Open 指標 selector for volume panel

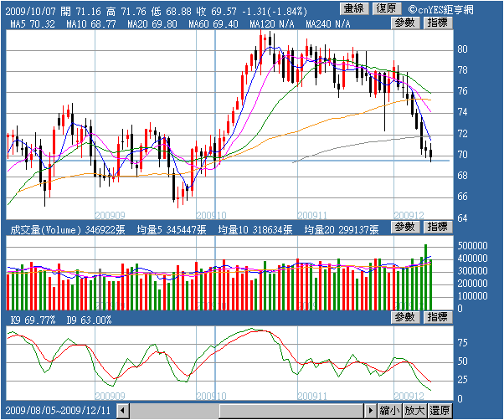click(x=438, y=227)
